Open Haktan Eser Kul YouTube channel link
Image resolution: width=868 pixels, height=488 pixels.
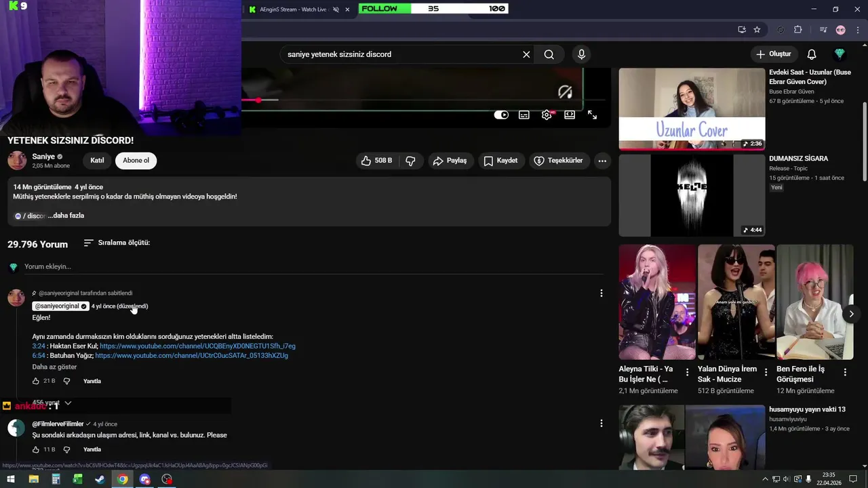point(197,346)
